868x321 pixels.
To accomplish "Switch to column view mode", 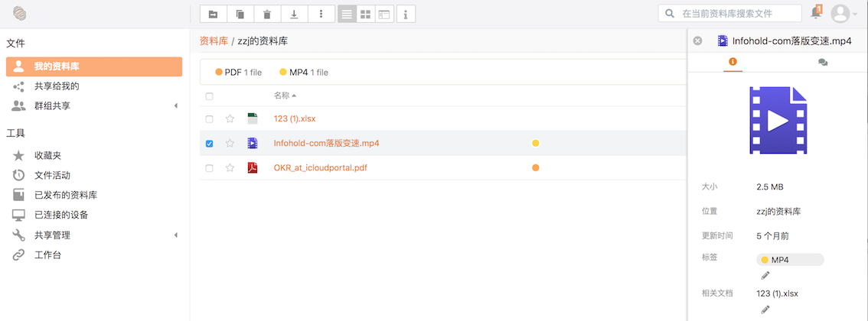I will pyautogui.click(x=383, y=15).
